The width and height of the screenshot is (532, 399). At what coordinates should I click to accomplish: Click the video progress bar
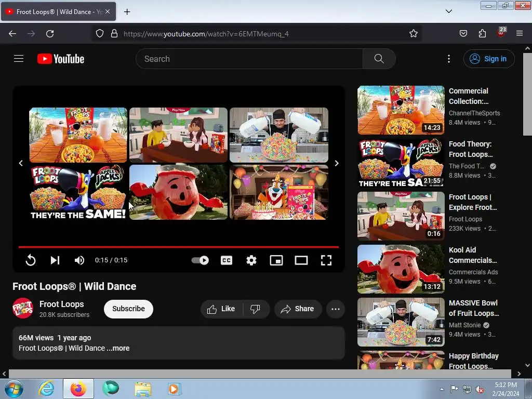click(179, 247)
